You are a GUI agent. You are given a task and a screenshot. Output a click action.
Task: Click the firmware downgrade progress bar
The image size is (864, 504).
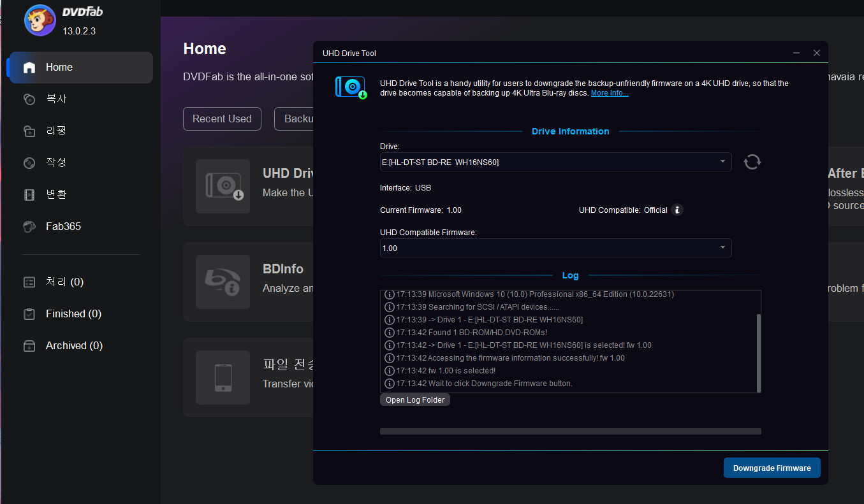(570, 431)
